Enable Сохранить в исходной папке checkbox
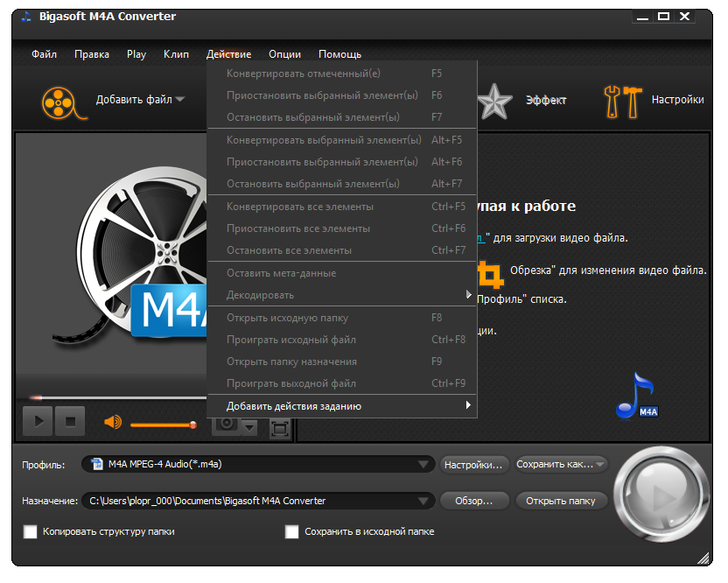This screenshot has height=583, width=728. (x=291, y=532)
